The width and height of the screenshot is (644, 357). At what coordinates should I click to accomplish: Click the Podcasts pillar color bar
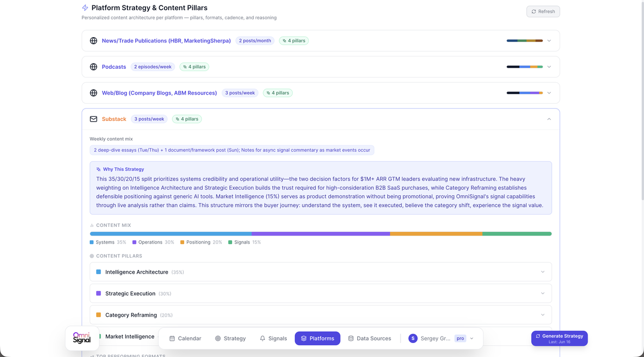tap(525, 67)
